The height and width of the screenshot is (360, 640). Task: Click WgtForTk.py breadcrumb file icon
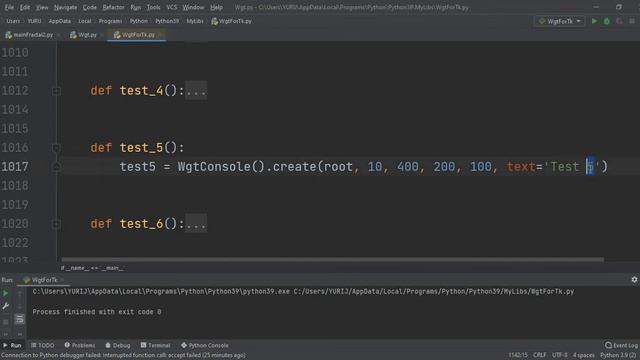point(214,21)
